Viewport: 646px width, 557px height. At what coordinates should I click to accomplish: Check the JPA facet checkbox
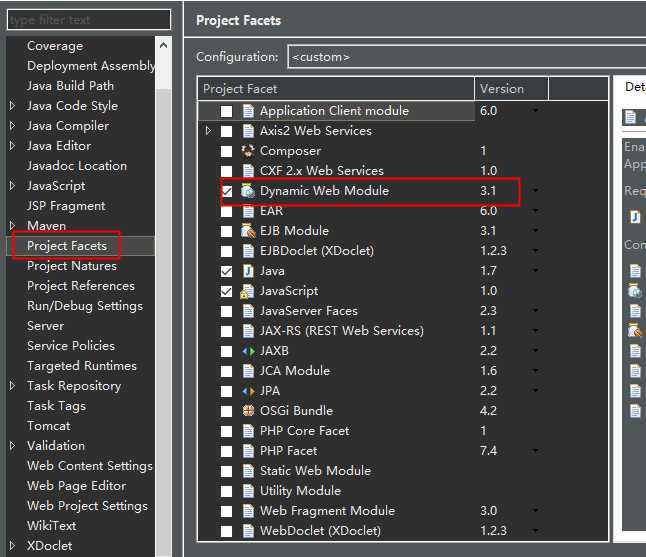226,391
